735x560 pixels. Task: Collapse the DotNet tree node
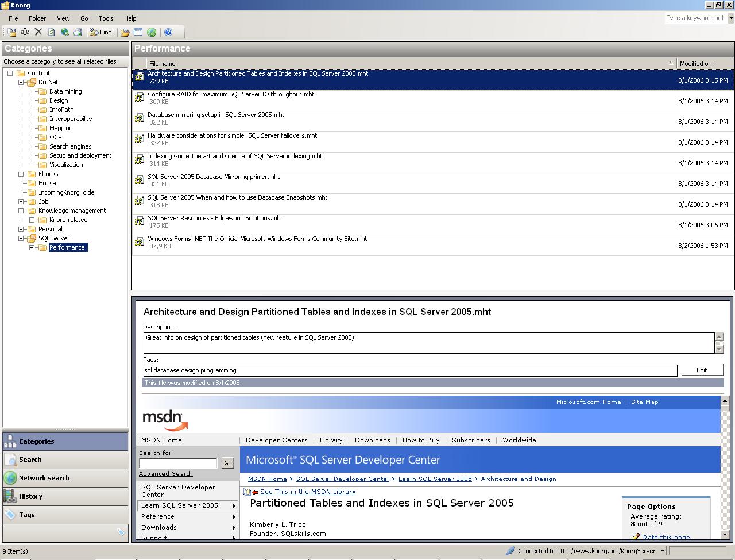(x=21, y=82)
